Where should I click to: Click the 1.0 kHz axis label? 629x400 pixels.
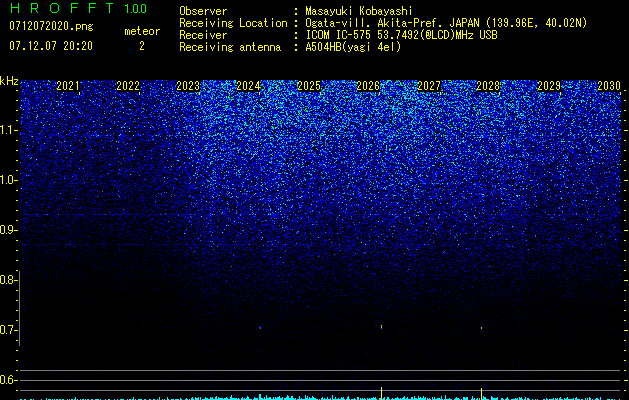[x=8, y=180]
